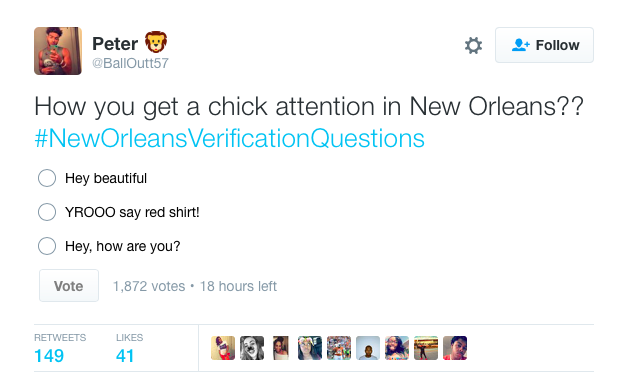Click the first liker avatar thumbnail
This screenshot has width=628, height=376.
(223, 348)
